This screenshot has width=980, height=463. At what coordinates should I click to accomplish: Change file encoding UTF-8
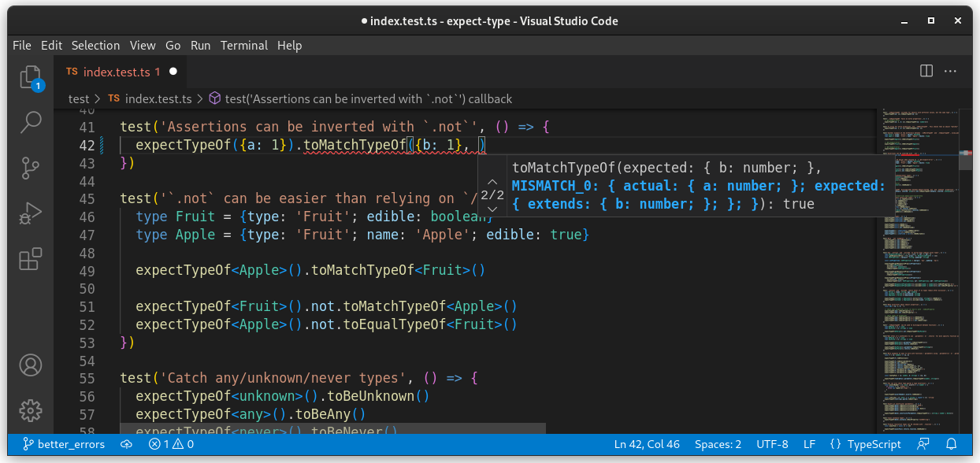772,444
